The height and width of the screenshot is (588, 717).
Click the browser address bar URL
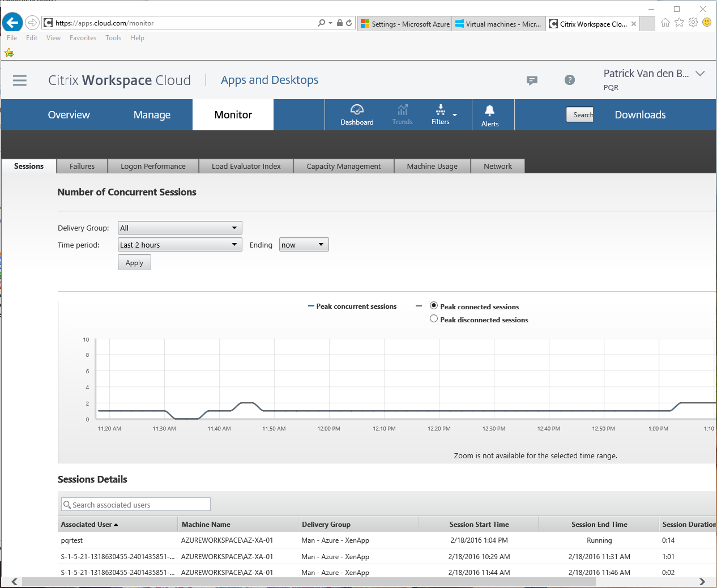105,23
